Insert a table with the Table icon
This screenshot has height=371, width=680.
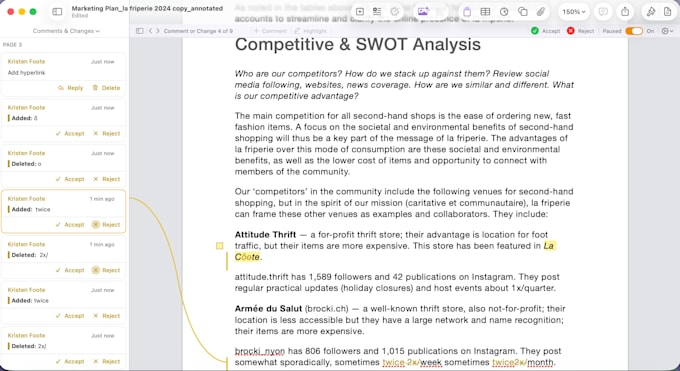[x=485, y=12]
